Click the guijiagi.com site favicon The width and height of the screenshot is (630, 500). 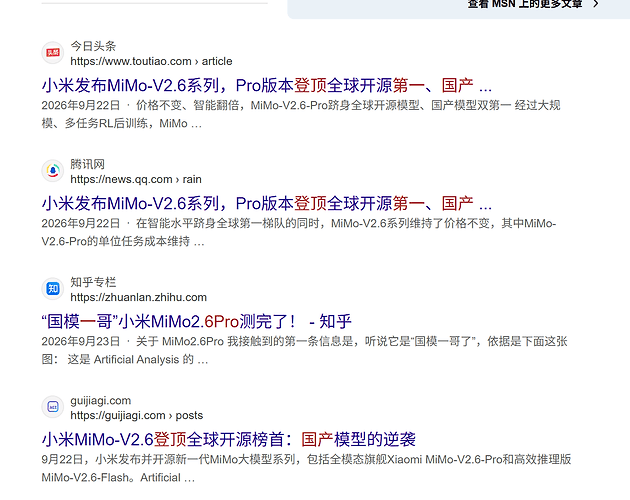[53, 407]
